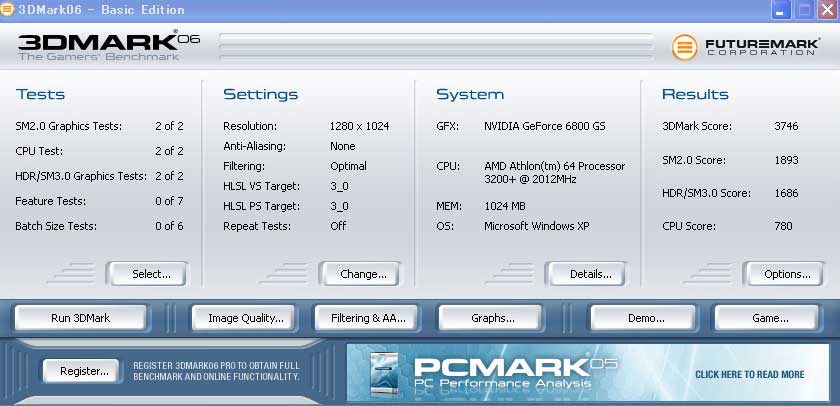
Task: Click the Settings section heading
Action: (x=260, y=94)
